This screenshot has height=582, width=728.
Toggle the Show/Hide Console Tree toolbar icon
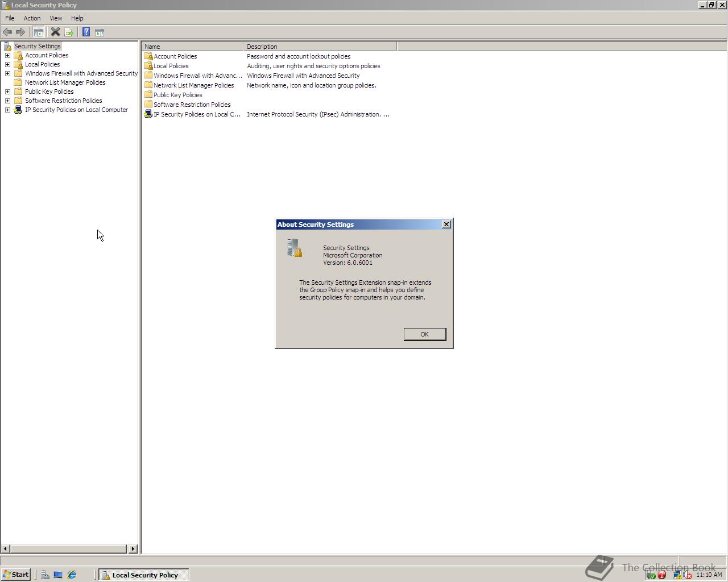tap(39, 32)
